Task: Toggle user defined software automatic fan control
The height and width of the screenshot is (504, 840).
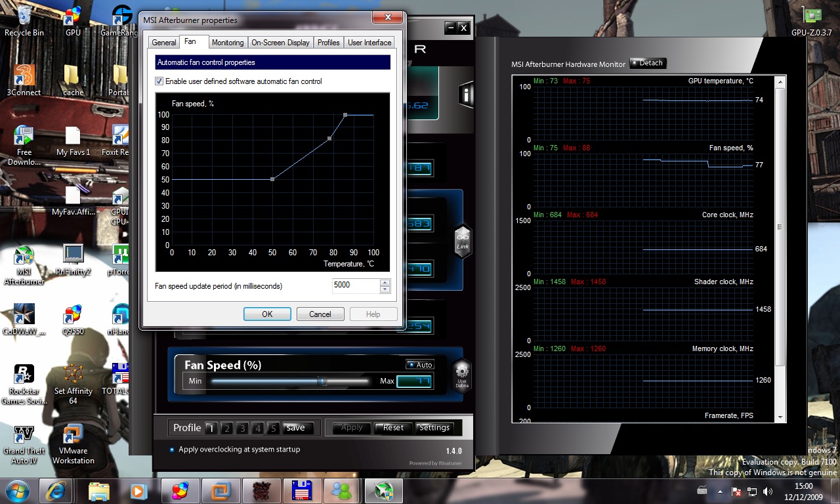Action: [159, 81]
